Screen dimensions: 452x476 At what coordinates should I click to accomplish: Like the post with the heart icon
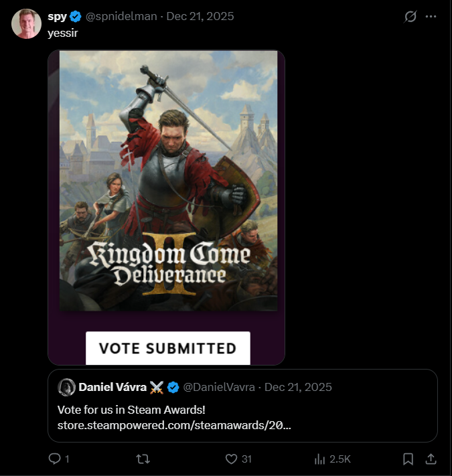click(x=231, y=459)
